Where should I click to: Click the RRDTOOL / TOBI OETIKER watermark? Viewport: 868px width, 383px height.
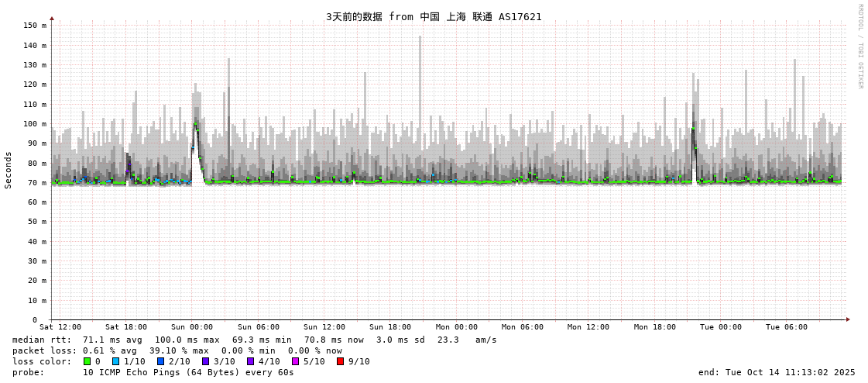859,47
